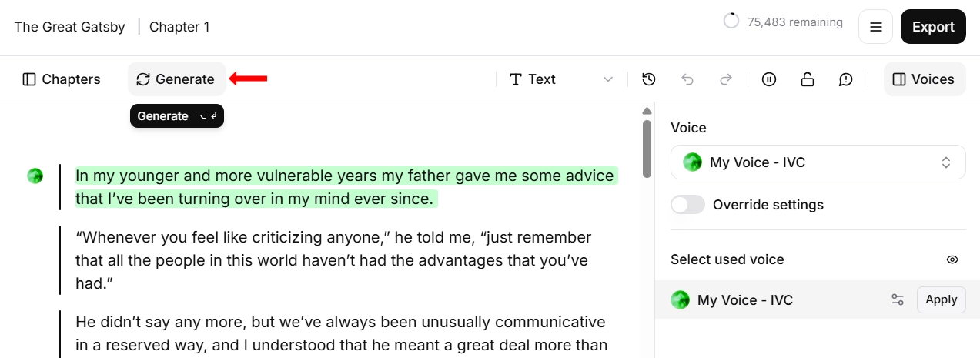Click the Export button

933,27
